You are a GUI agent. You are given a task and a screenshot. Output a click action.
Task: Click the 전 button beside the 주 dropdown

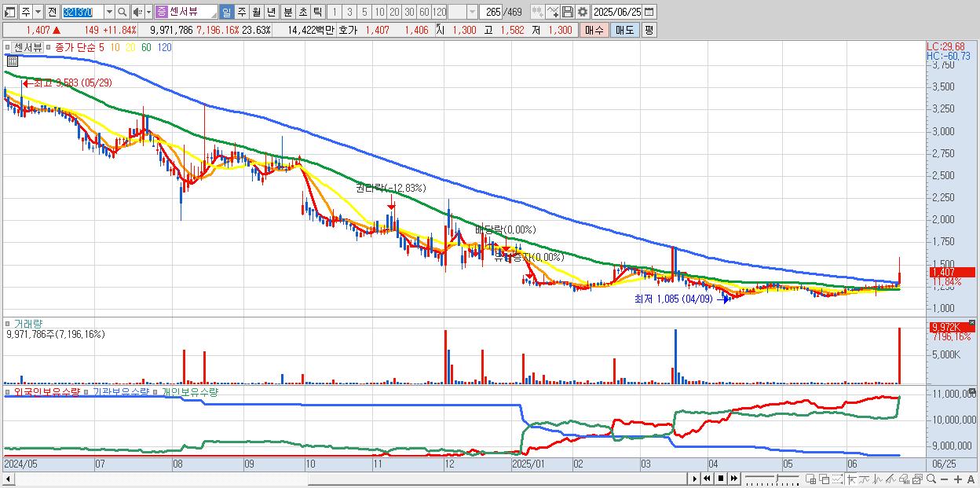[x=52, y=12]
